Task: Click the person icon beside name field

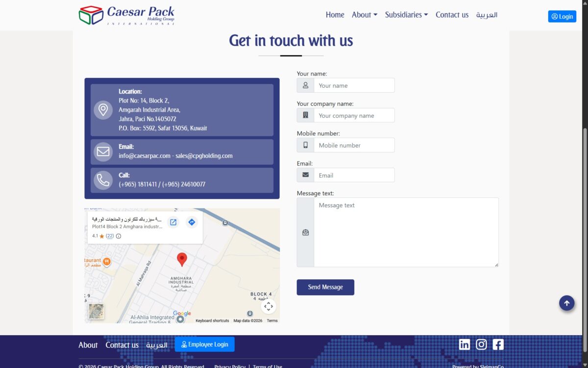Action: click(305, 85)
